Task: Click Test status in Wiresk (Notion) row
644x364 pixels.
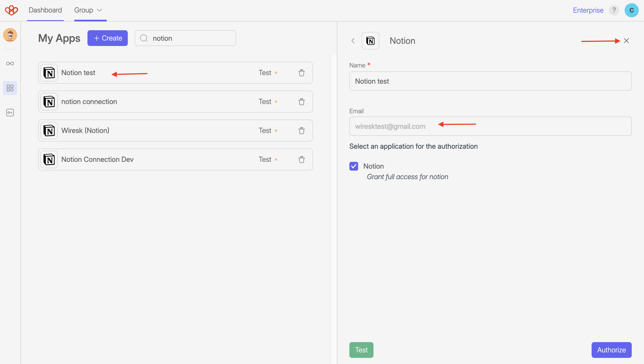Action: click(268, 131)
